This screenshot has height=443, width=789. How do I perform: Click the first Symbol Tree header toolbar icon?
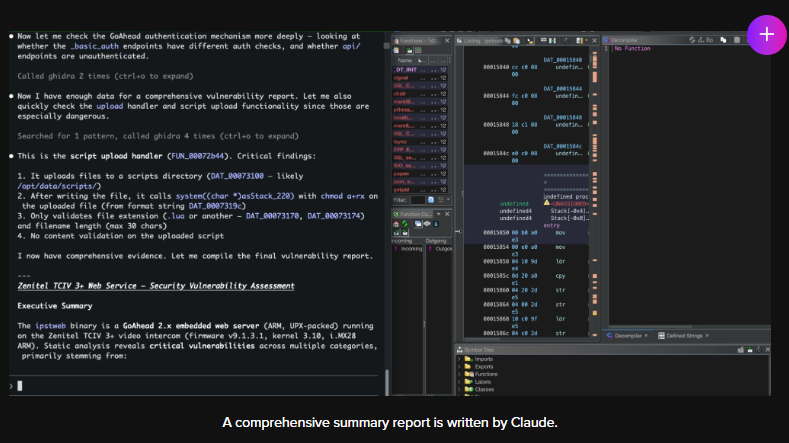click(x=741, y=349)
